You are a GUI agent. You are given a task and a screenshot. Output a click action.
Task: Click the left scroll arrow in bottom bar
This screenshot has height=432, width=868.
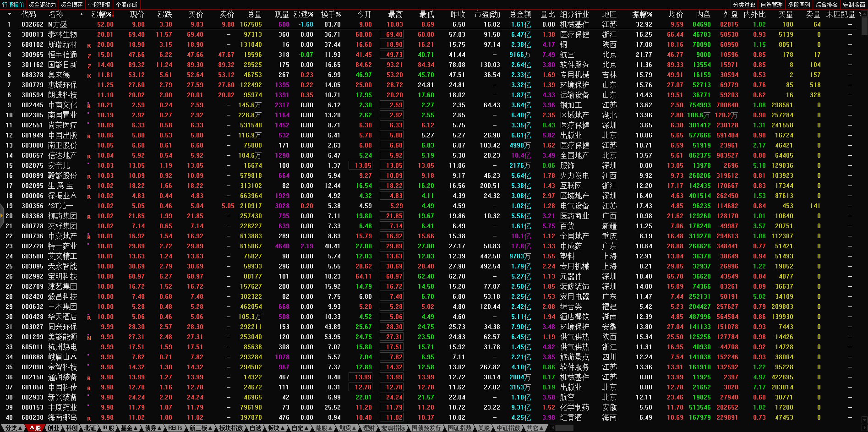[x=553, y=428]
